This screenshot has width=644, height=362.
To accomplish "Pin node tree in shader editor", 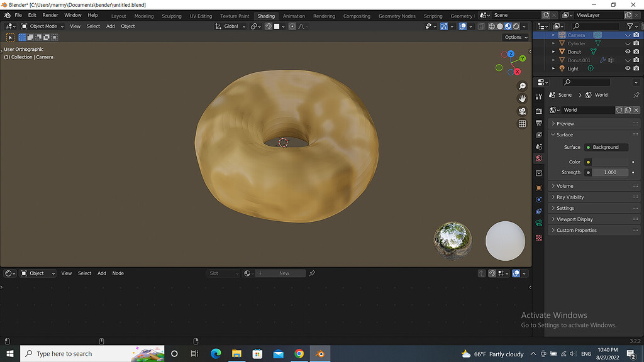I will 312,273.
